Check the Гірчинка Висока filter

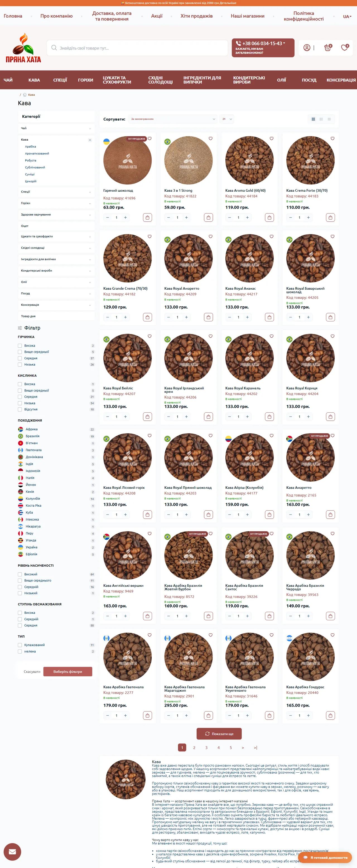pos(20,346)
